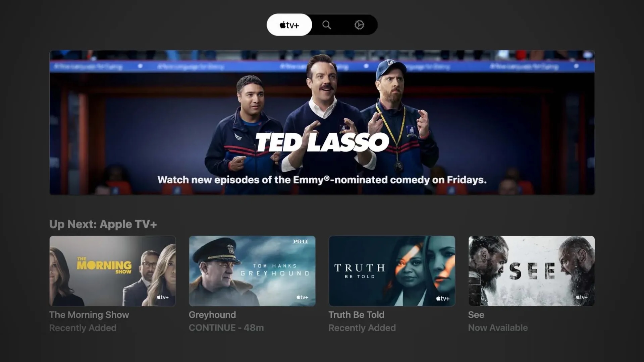Open the Greyhound movie thumbnail

[252, 271]
